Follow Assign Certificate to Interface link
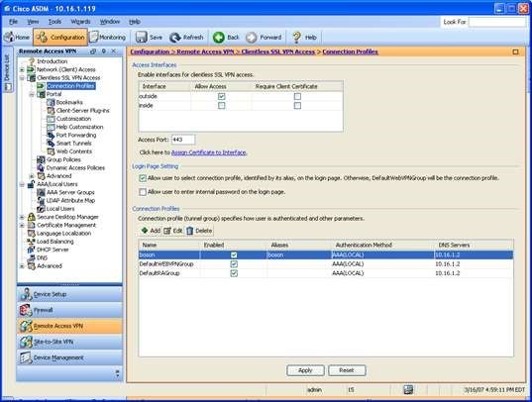The width and height of the screenshot is (532, 402). pyautogui.click(x=209, y=152)
